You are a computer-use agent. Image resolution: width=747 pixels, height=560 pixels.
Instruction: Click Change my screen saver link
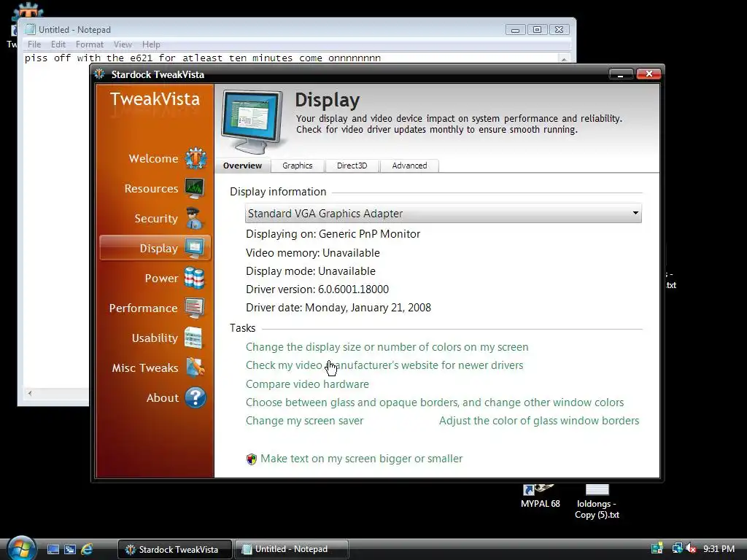tap(304, 421)
